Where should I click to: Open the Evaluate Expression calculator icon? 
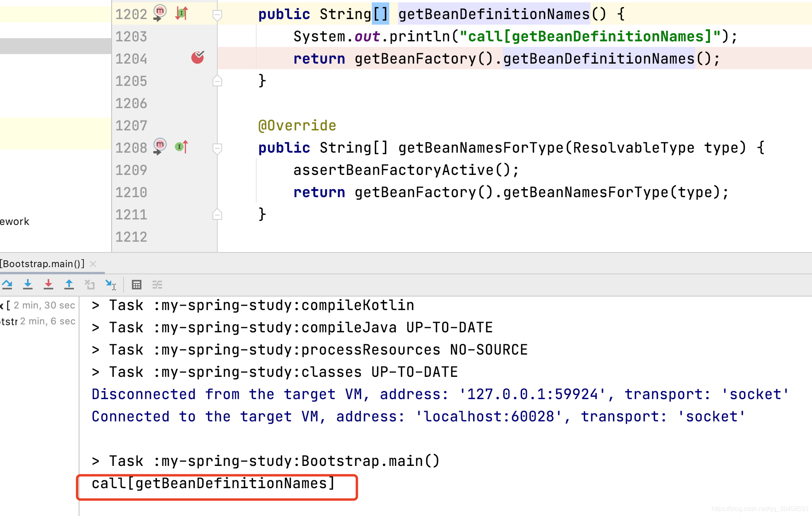pyautogui.click(x=137, y=285)
